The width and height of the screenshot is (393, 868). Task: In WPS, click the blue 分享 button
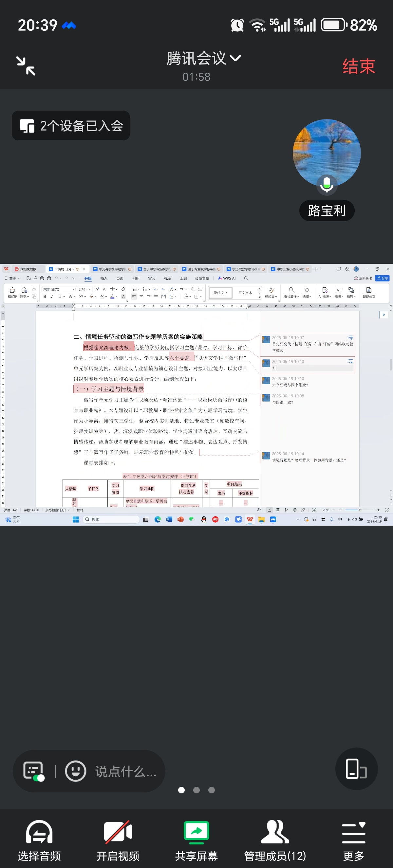point(382,278)
